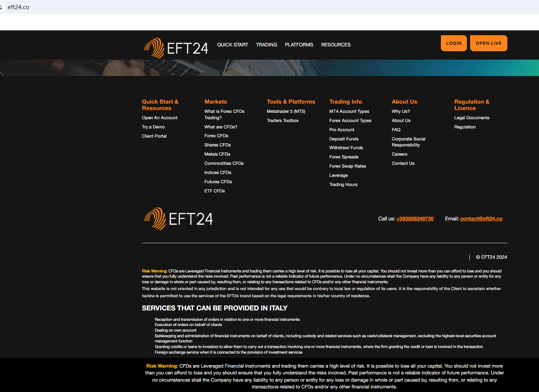Open the Metals CFDs page

pyautogui.click(x=217, y=154)
